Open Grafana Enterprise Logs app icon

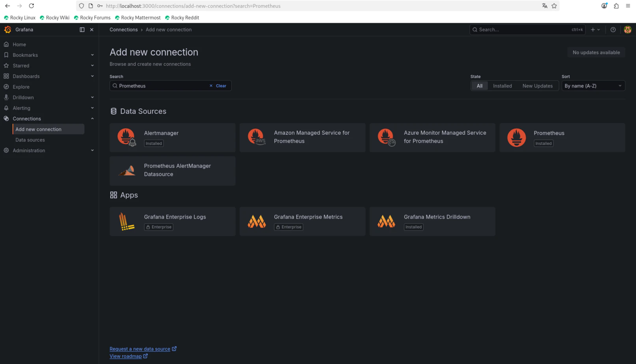126,221
